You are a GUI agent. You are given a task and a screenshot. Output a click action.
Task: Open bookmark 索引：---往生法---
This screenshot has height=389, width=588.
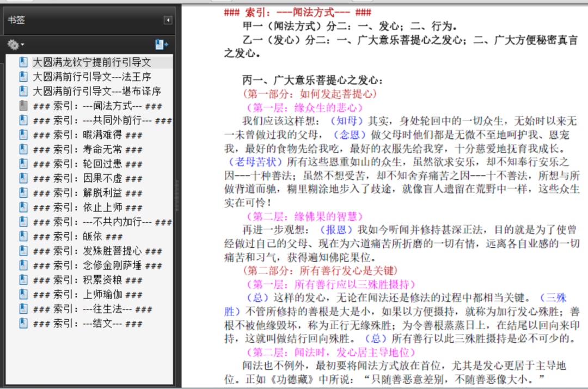tap(92, 309)
